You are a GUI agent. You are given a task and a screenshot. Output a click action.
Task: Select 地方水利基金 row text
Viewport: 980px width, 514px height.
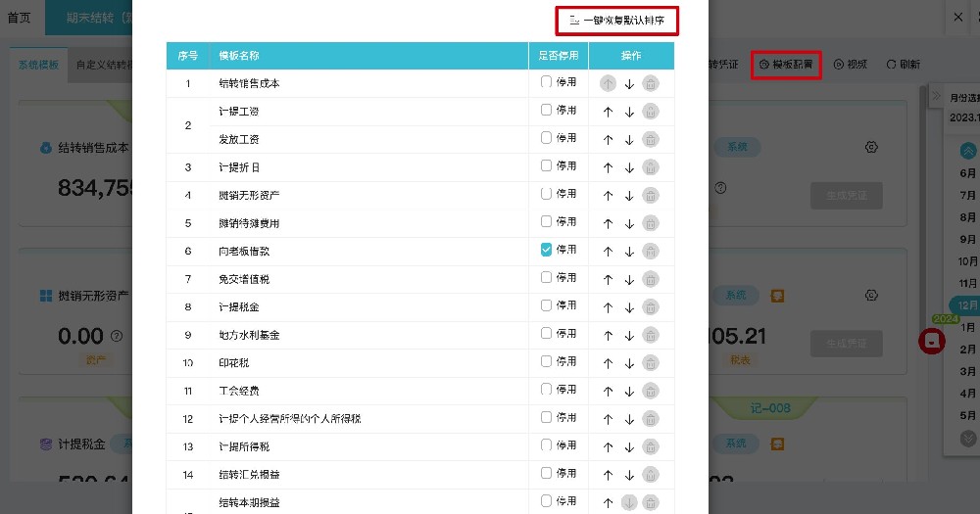(249, 336)
